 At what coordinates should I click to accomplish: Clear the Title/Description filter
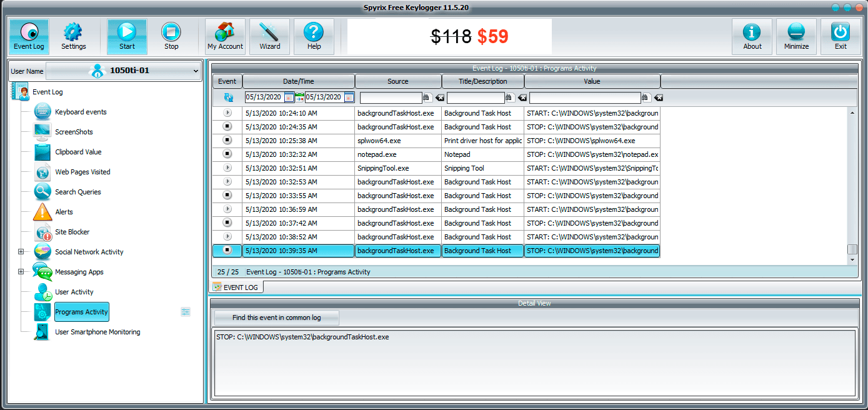click(522, 97)
